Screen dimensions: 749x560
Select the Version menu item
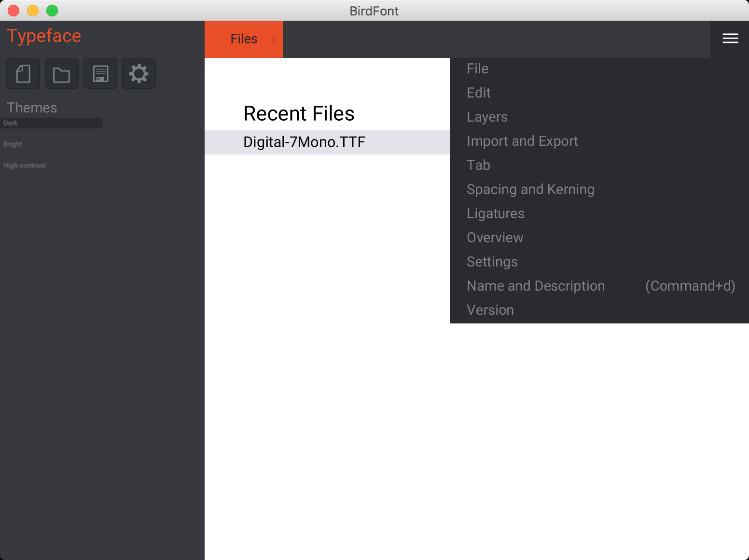(599, 310)
